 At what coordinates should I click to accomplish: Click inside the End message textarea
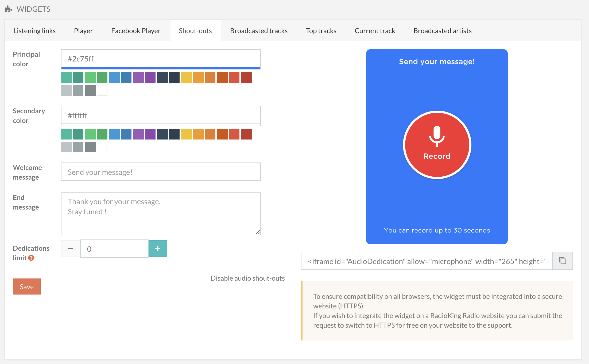161,214
